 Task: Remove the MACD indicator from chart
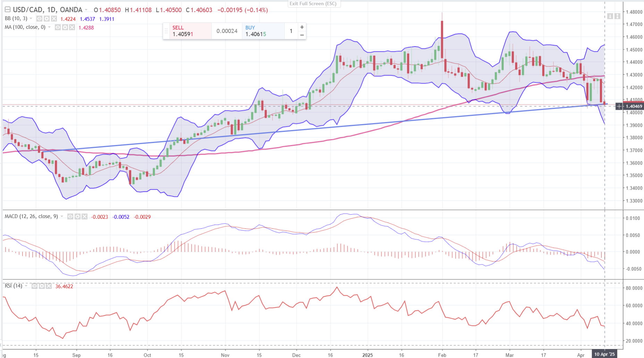pos(84,217)
